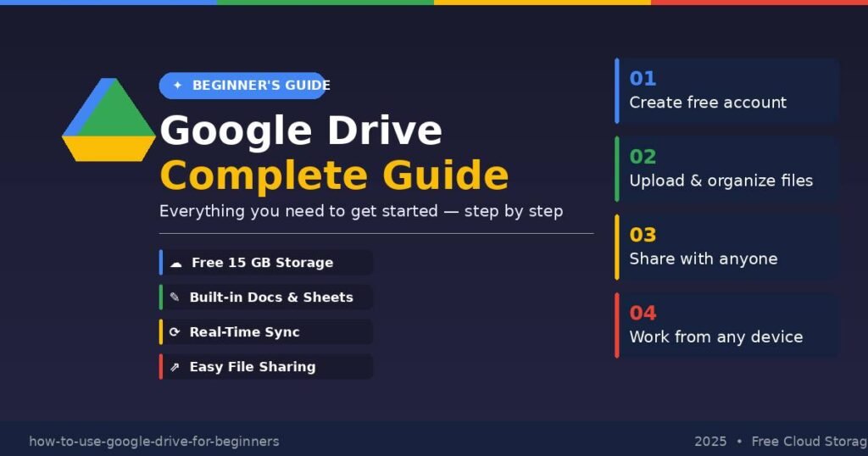Open step 03 Share with anyone card
The image size is (868, 456).
(727, 247)
